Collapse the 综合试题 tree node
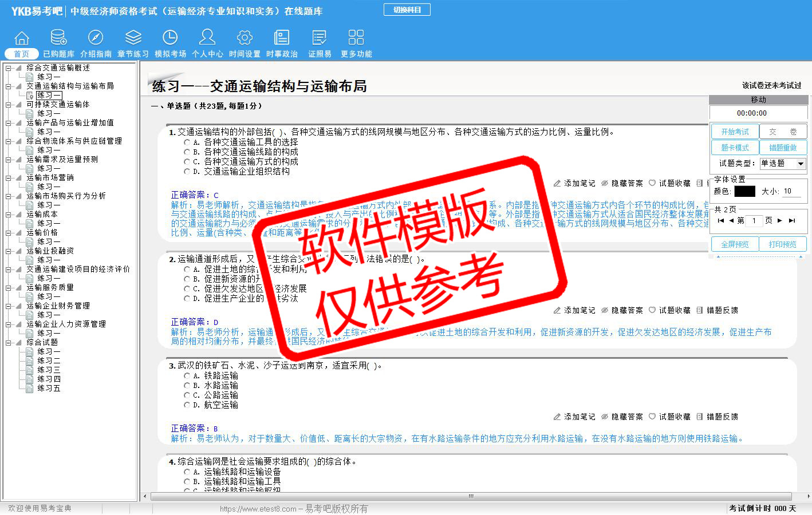The height and width of the screenshot is (515, 812). pyautogui.click(x=9, y=342)
